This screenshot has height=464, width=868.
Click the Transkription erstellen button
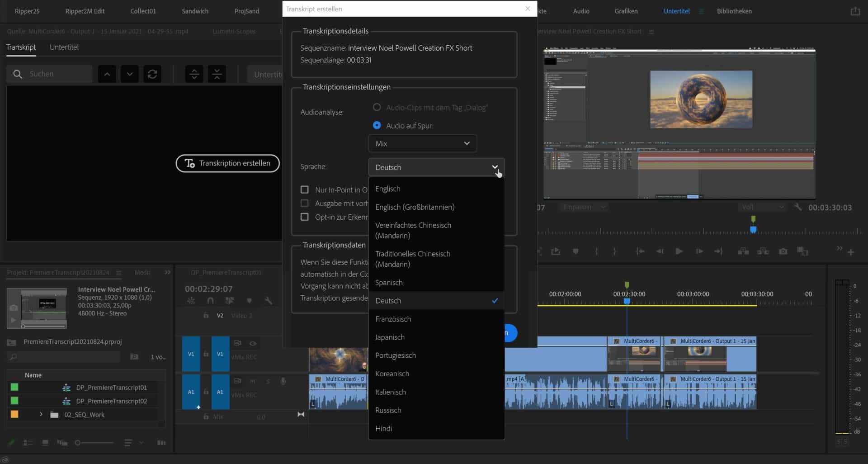click(227, 163)
